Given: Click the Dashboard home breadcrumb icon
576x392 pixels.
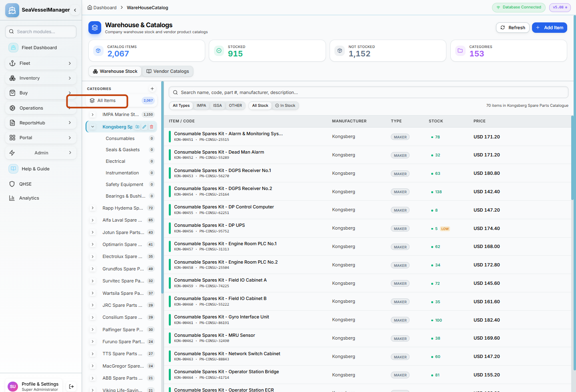Looking at the screenshot, I should tap(90, 8).
